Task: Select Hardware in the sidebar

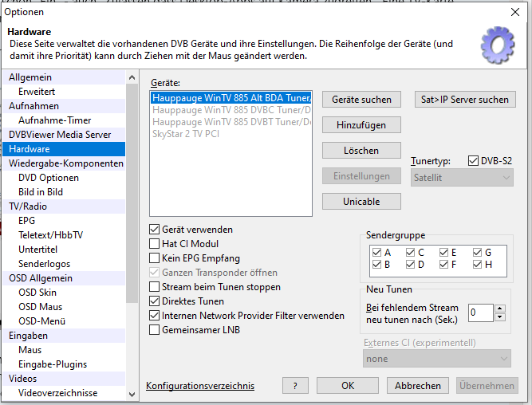Action: tap(64, 149)
